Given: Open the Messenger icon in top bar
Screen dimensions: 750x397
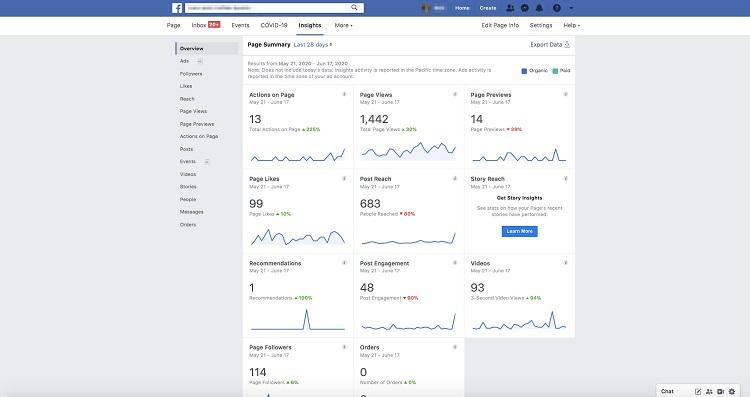Looking at the screenshot, I should [525, 8].
